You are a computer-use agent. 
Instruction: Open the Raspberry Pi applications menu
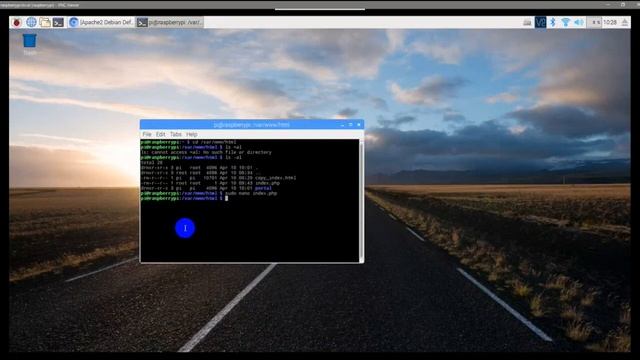tap(16, 22)
